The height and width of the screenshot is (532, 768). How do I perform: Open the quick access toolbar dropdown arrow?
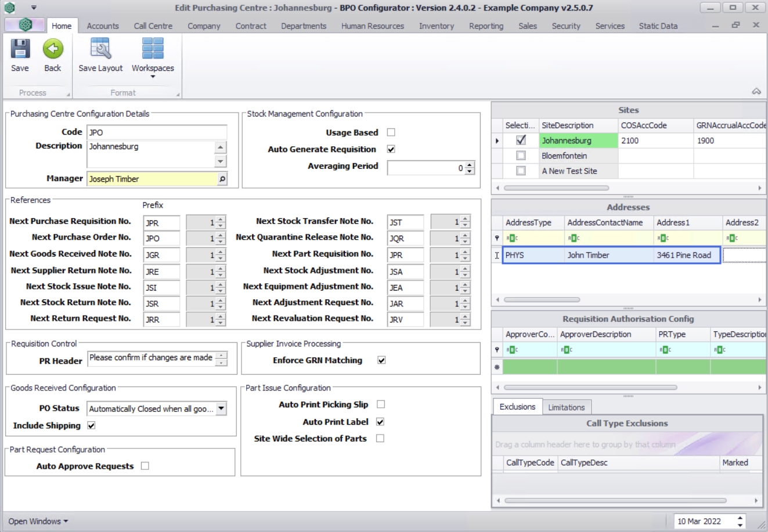34,8
